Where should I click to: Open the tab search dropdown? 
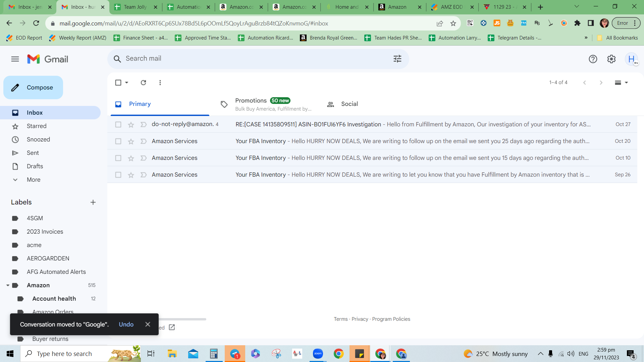(x=577, y=6)
